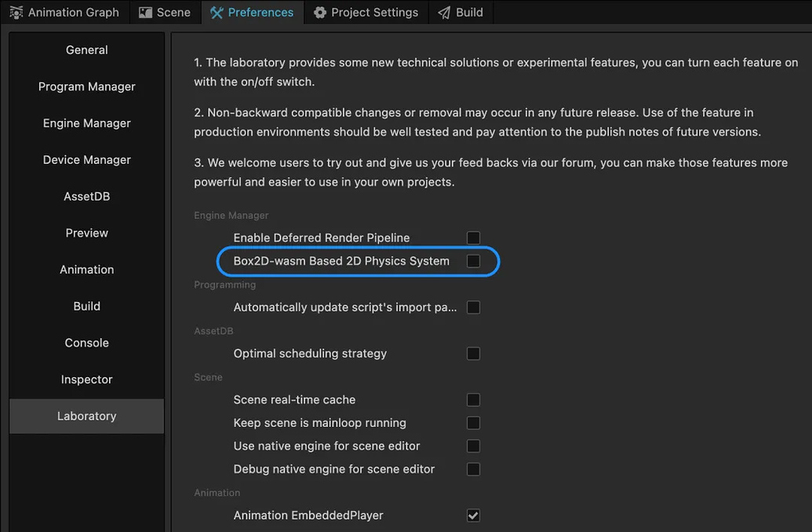The height and width of the screenshot is (532, 812).
Task: Switch to the Project Settings tab
Action: [x=366, y=12]
